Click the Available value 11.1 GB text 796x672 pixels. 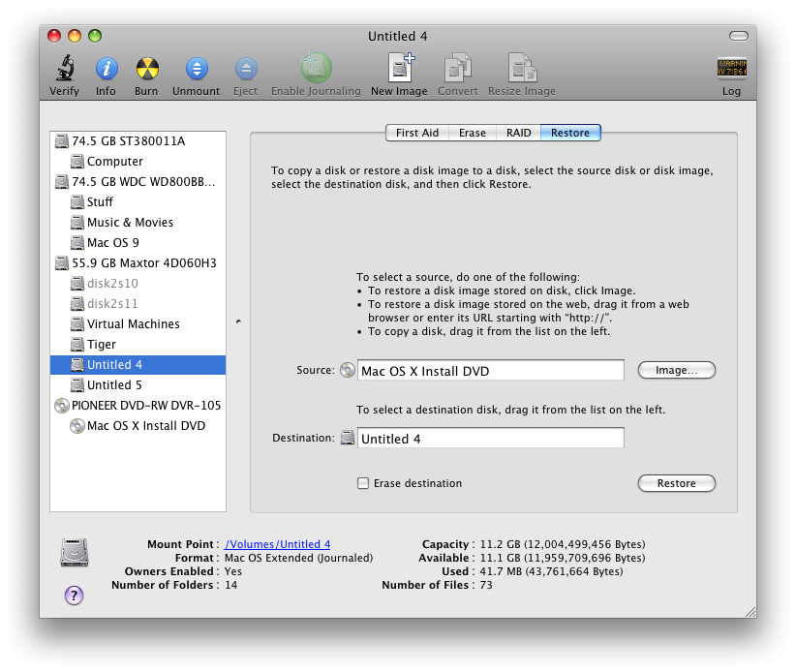coord(563,558)
